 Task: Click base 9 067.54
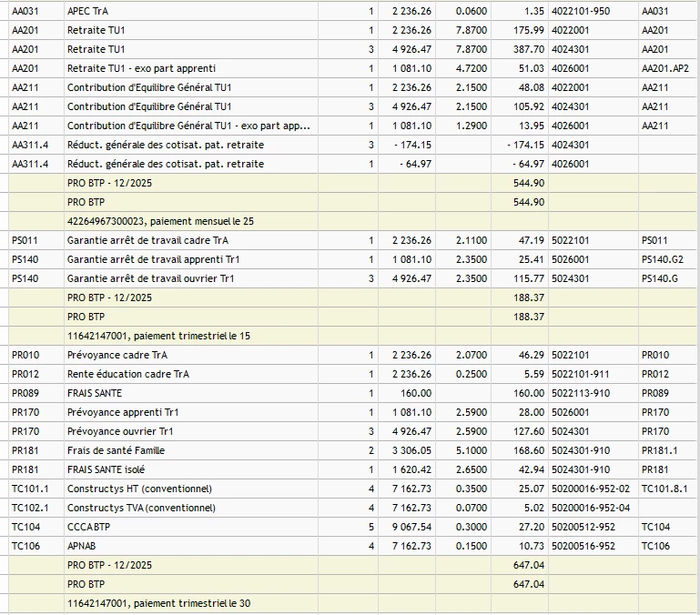[411, 527]
